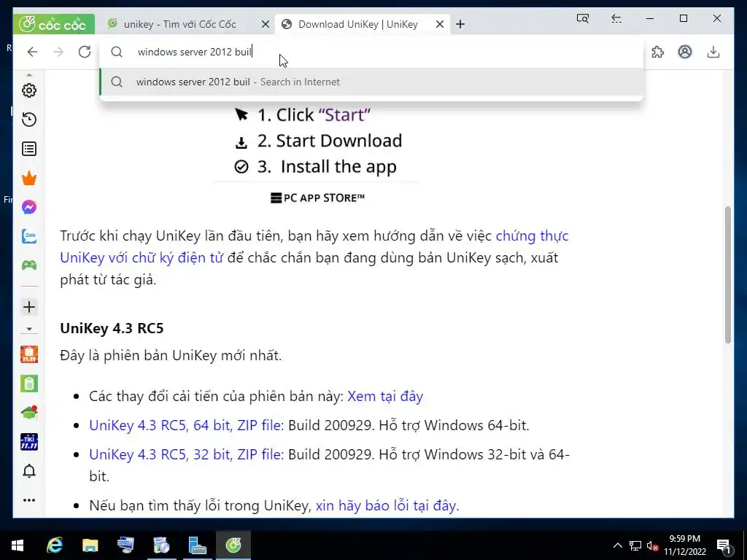Click the 'chứng thực UniKey với chữ ký điện tử' link
This screenshot has width=747, height=560.
314,246
